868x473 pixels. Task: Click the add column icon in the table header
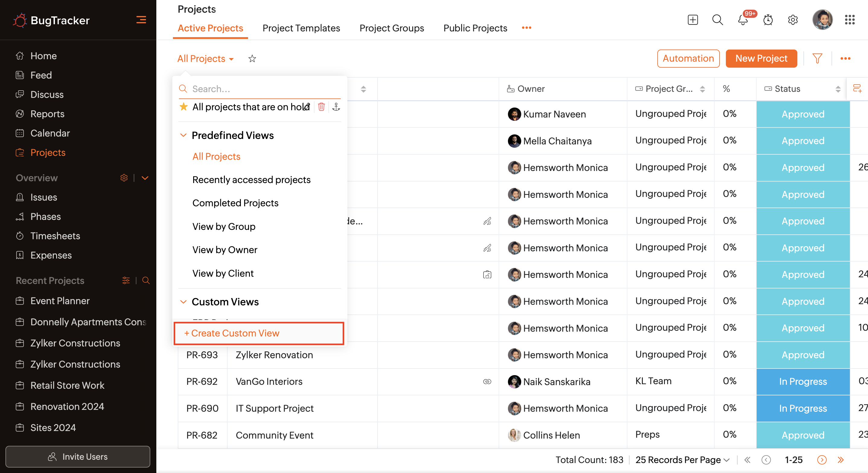click(857, 89)
